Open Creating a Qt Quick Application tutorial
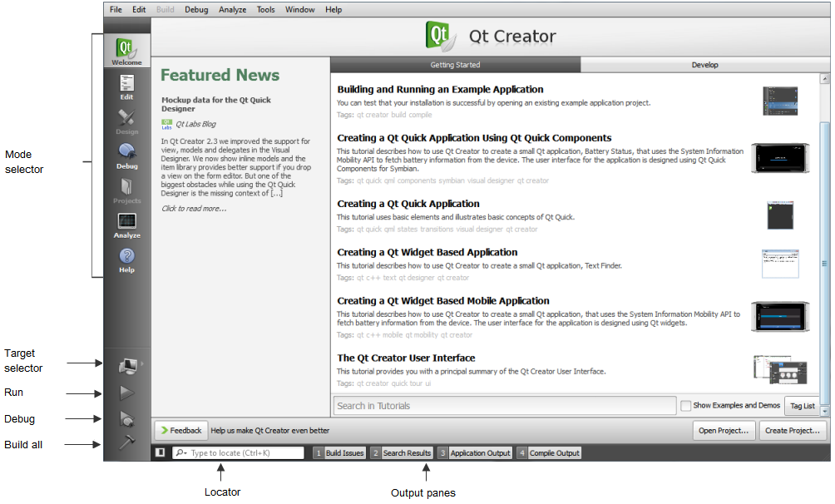Image resolution: width=835 pixels, height=504 pixels. tap(408, 204)
